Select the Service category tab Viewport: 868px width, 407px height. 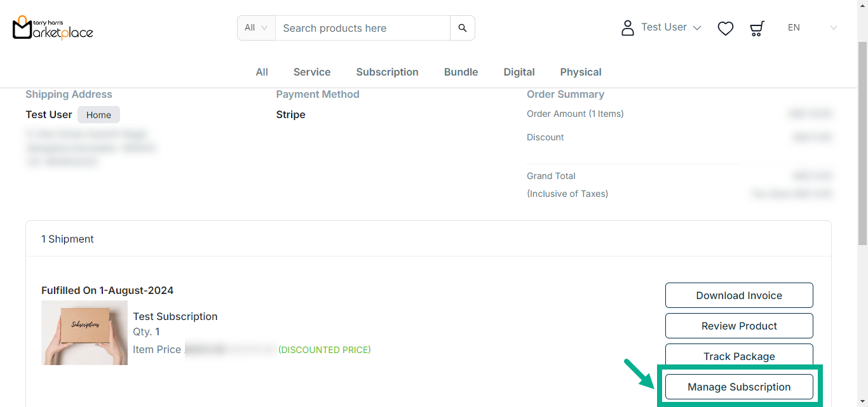[x=311, y=72]
